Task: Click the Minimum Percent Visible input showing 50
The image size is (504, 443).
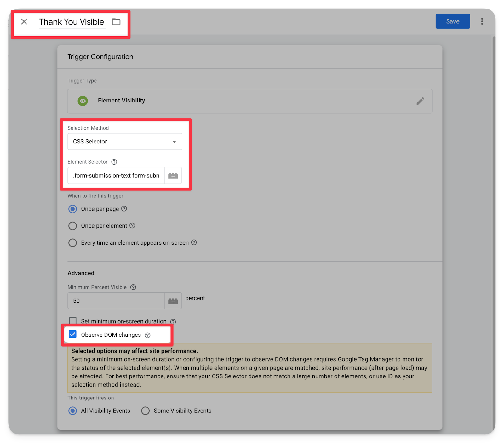Action: point(116,301)
